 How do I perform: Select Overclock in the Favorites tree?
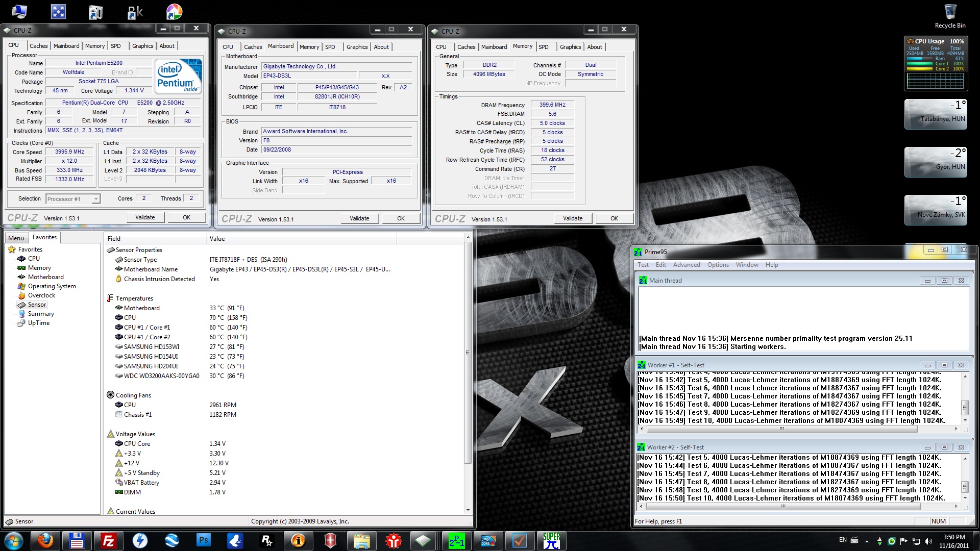tap(41, 295)
